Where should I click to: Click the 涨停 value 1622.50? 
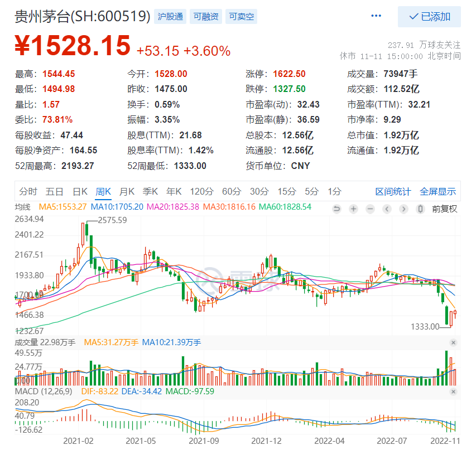click(x=289, y=74)
